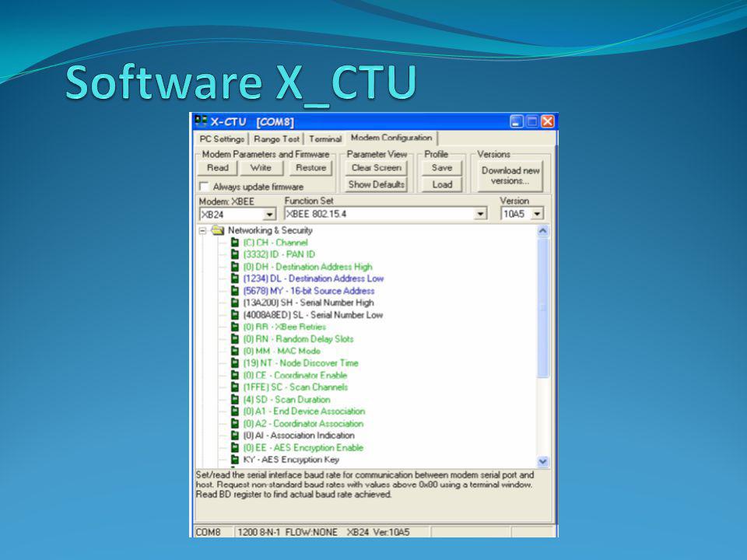Click Download new versions button
The image size is (747, 560).
tap(510, 176)
